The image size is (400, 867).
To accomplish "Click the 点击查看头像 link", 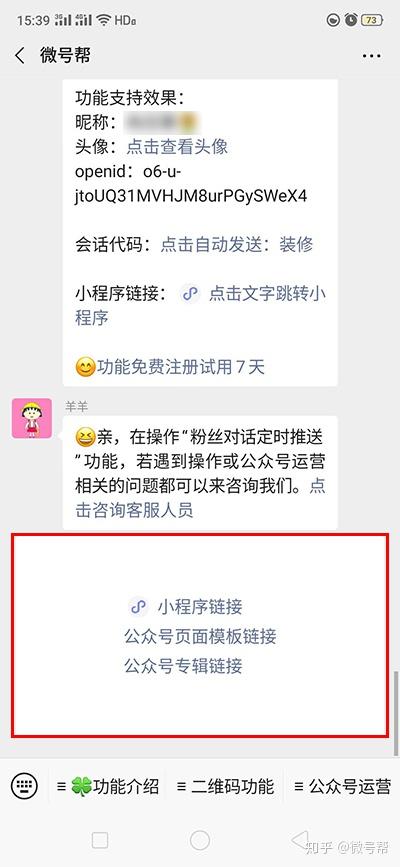I will tap(177, 147).
